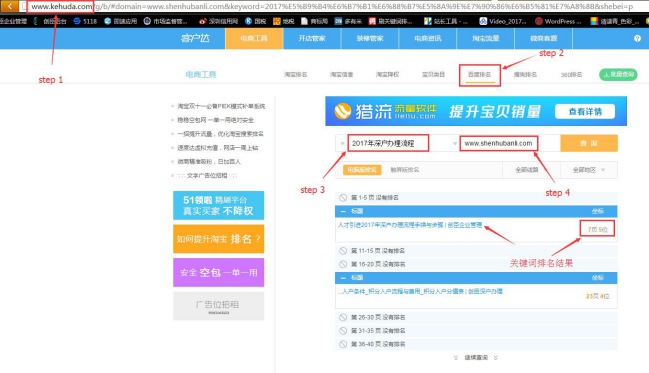This screenshot has height=373, width=649.
Task: Open the Video_2017 bookmark
Action: coord(502,21)
